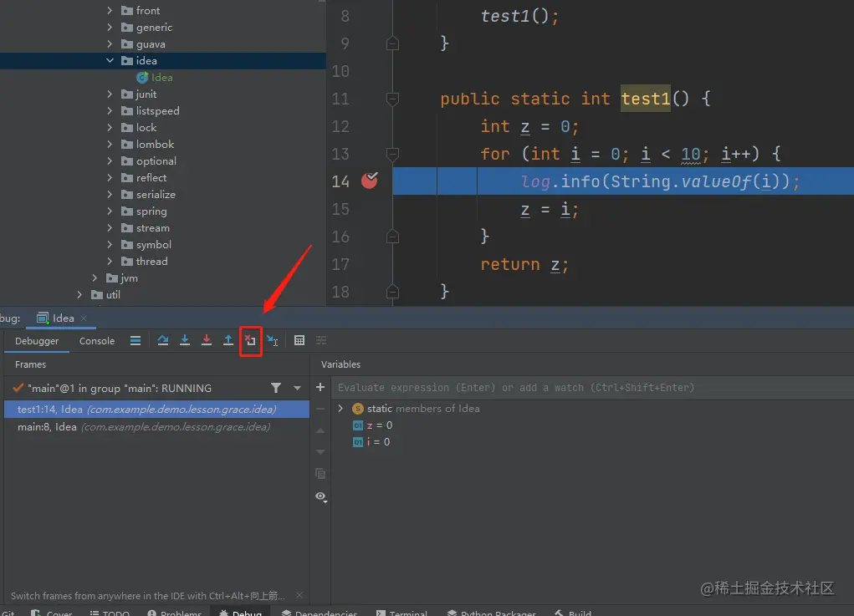Select the "main"@1 RUNNING thread entry

point(120,388)
